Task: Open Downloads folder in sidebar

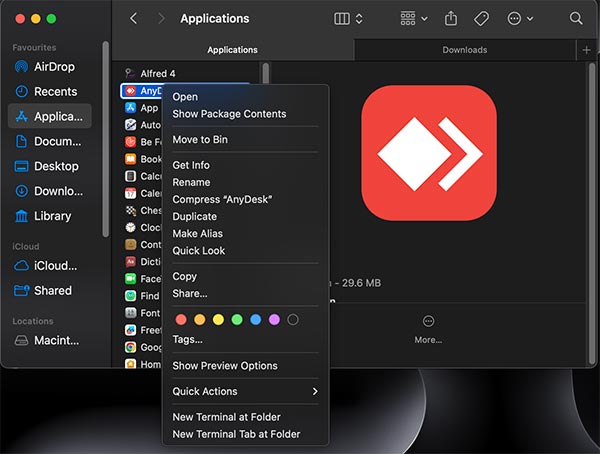Action: tap(49, 191)
